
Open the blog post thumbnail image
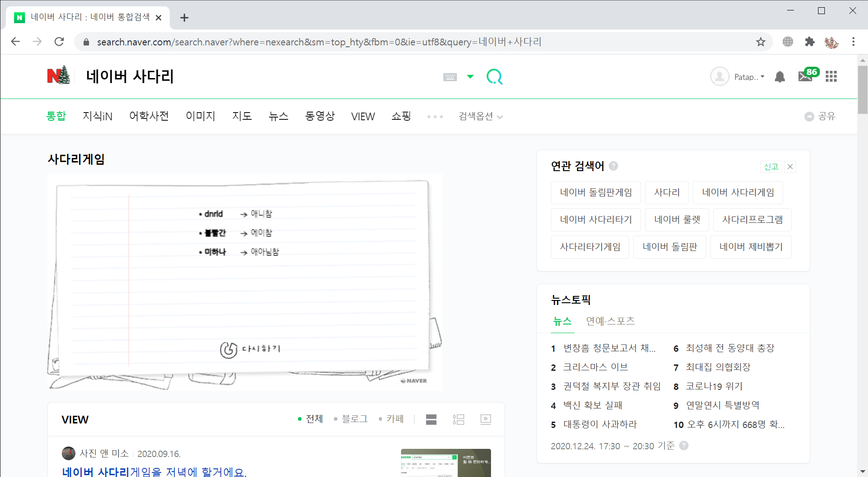coord(446,463)
